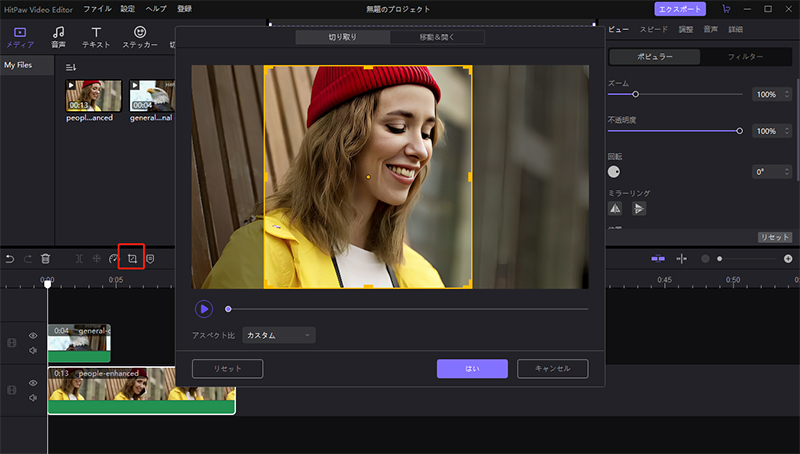800x454 pixels.
Task: Flip the clip horizontally
Action: tap(615, 209)
